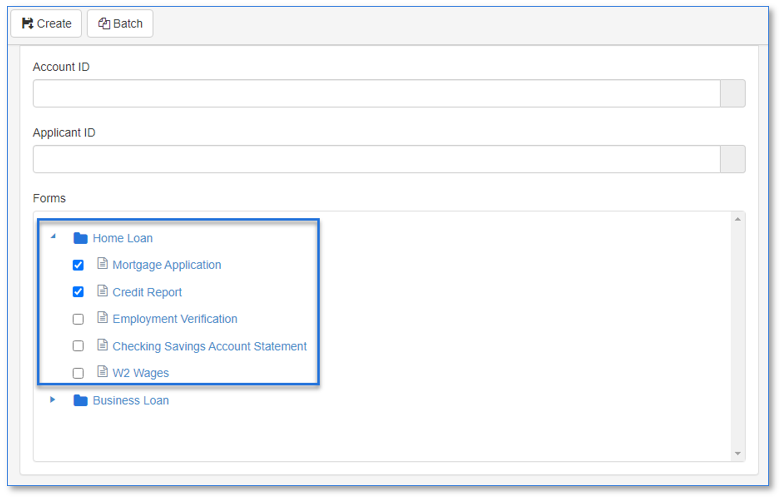Expand the Business Loan folder

click(x=52, y=400)
